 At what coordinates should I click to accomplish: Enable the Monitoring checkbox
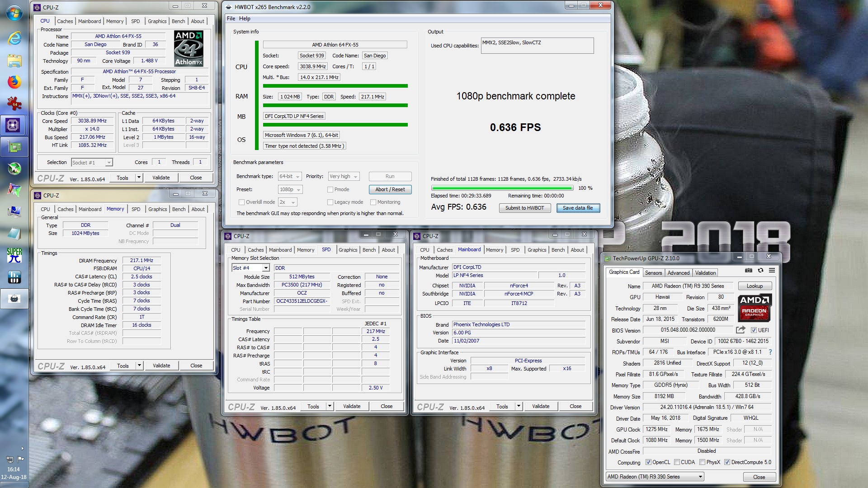(x=373, y=202)
